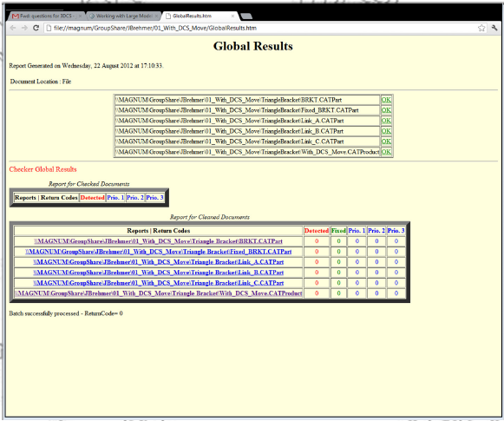504x421 pixels.
Task: Click Detected value 0 for BRKT.CATPart row
Action: pos(317,241)
